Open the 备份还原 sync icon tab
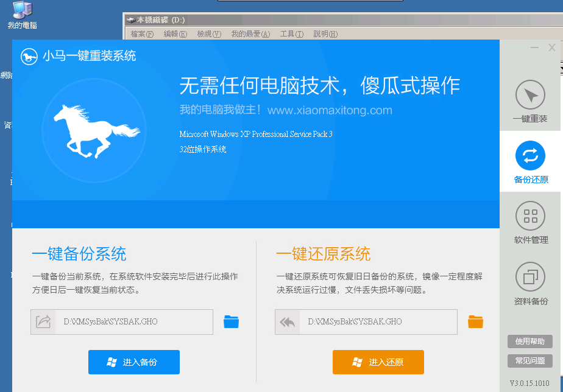The width and height of the screenshot is (563, 392). [530, 155]
